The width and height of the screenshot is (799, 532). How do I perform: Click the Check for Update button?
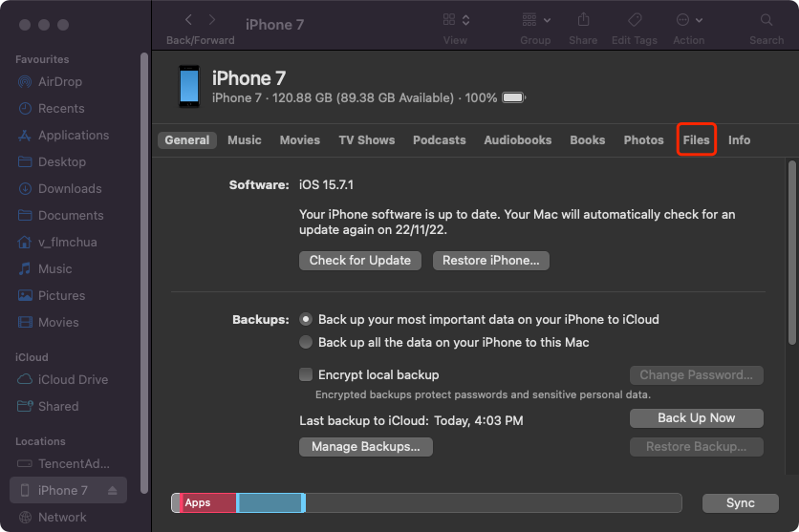click(359, 260)
